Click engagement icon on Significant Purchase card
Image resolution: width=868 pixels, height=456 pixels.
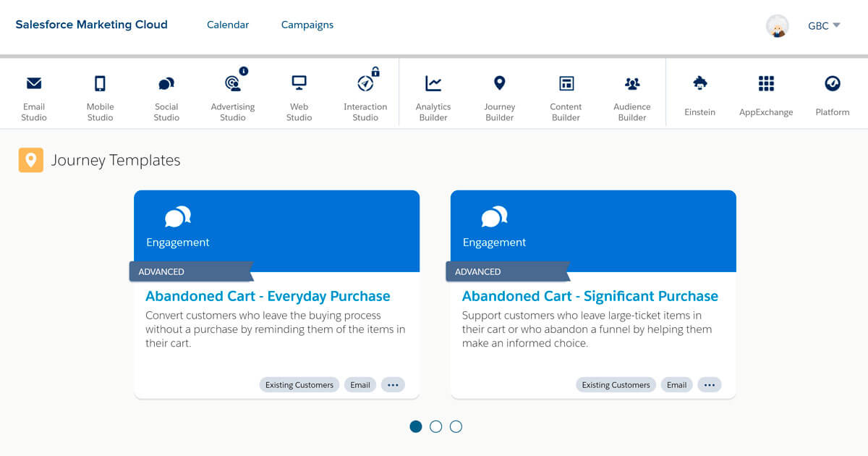click(495, 216)
